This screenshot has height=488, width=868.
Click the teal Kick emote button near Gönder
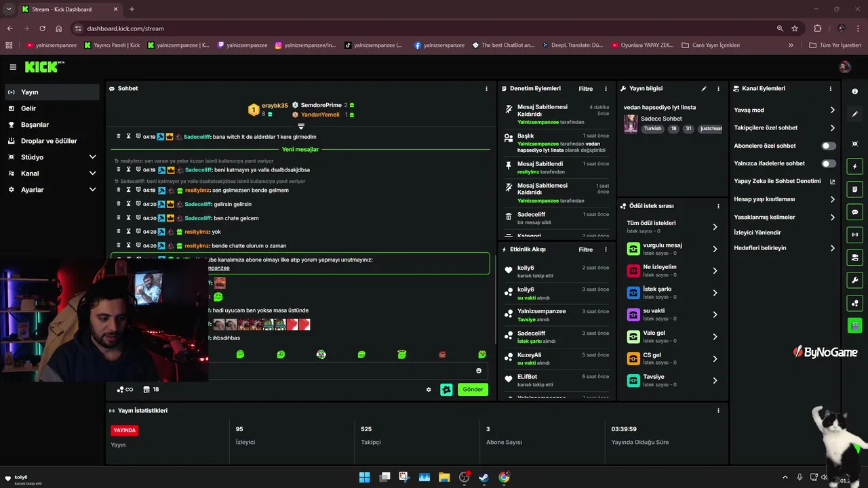[446, 390]
